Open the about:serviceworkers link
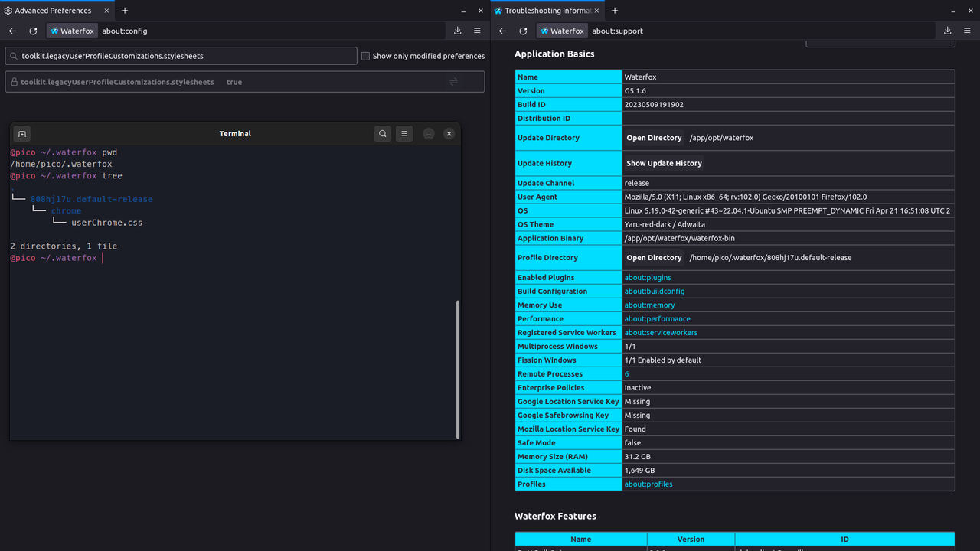 [661, 333]
